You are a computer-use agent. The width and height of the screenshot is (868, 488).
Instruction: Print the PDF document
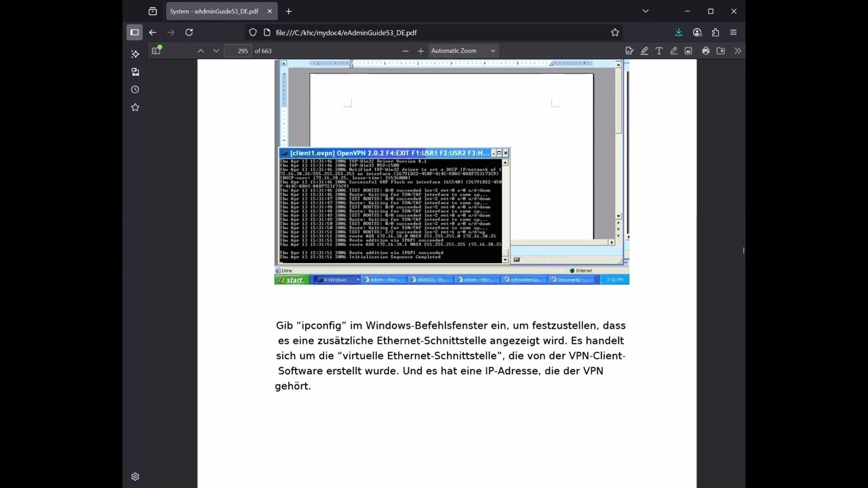[706, 51]
